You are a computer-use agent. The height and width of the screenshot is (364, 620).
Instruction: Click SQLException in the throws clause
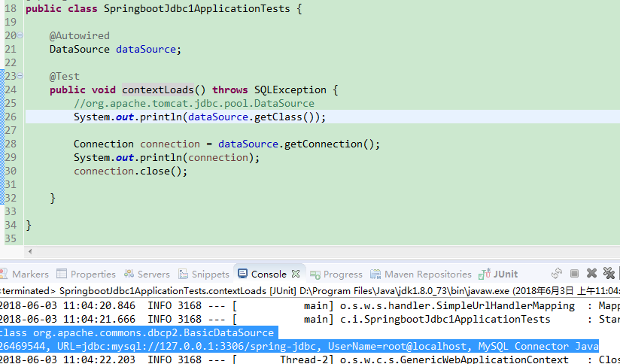pos(290,89)
